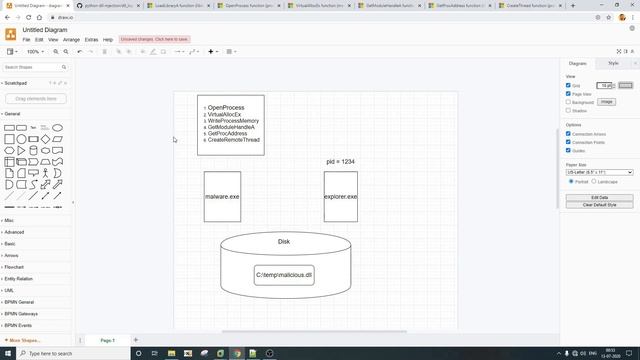Viewport: 640px width, 360px height.
Task: Pick the square shape in General palette
Action: click(x=9, y=139)
